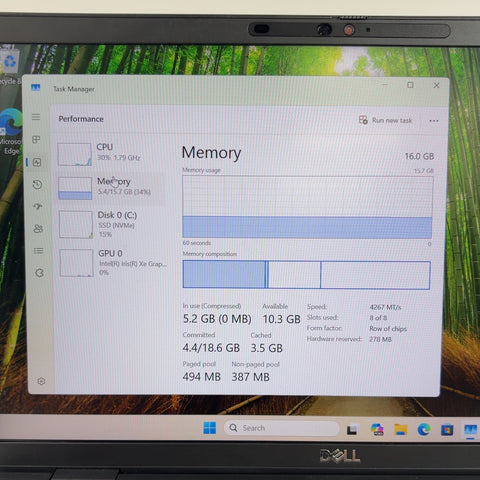Open File Explorer from the taskbar
This screenshot has width=480, height=480.
click(400, 430)
